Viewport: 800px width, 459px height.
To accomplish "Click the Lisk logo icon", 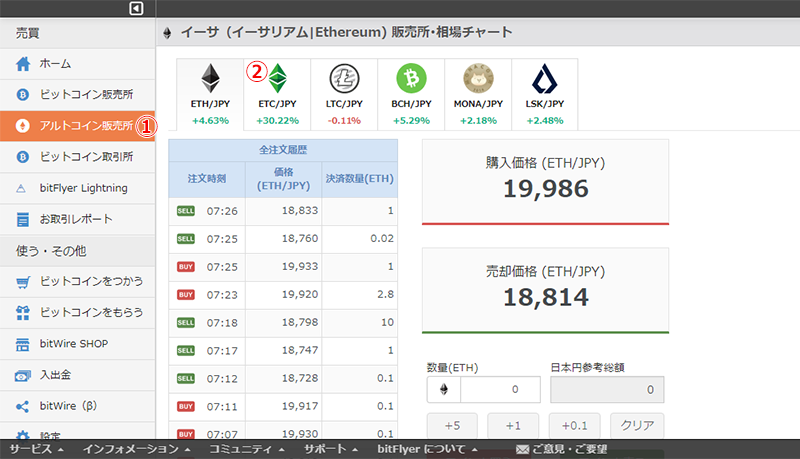I will coord(544,79).
